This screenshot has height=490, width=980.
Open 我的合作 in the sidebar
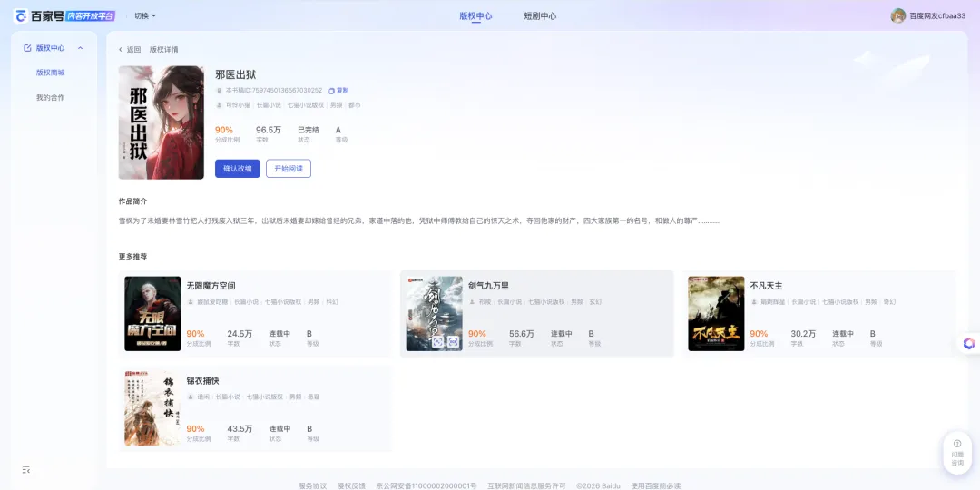tap(51, 97)
